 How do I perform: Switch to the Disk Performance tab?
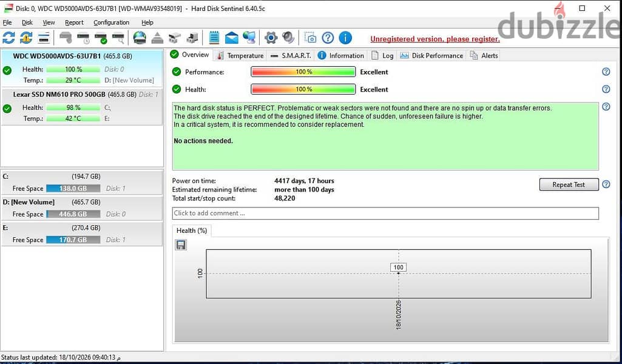point(431,56)
